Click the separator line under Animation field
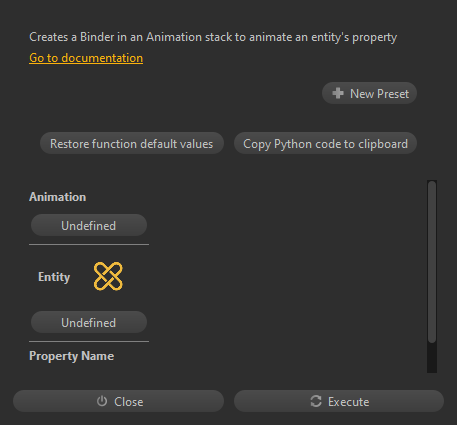This screenshot has width=457, height=425. coord(89,244)
